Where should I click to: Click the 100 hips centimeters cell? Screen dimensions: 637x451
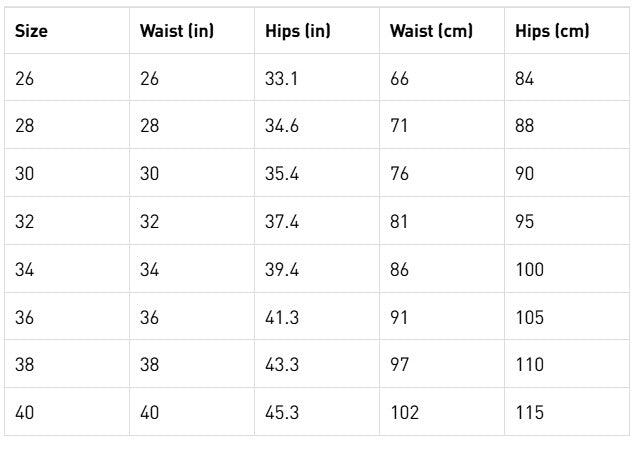530,270
